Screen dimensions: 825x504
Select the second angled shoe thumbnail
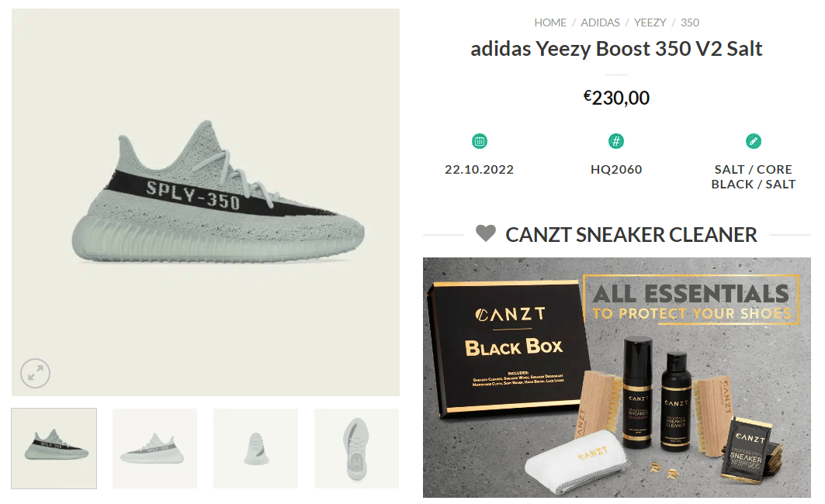[x=154, y=448]
